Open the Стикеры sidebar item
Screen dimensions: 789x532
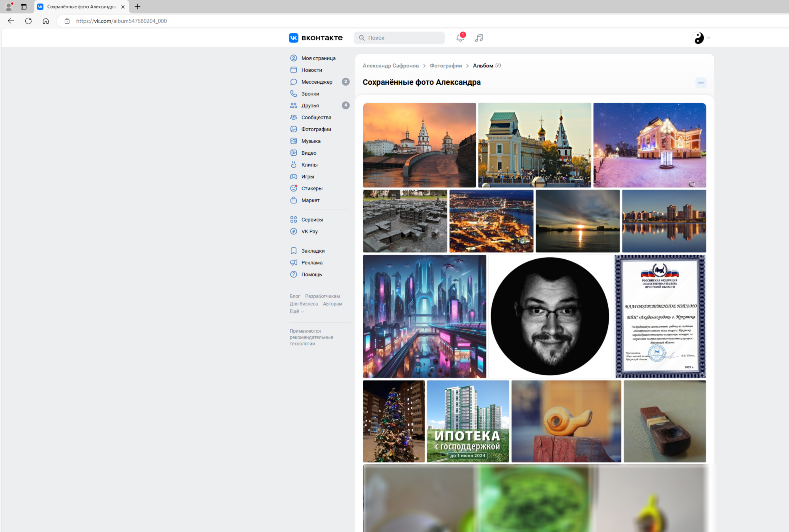pos(311,188)
